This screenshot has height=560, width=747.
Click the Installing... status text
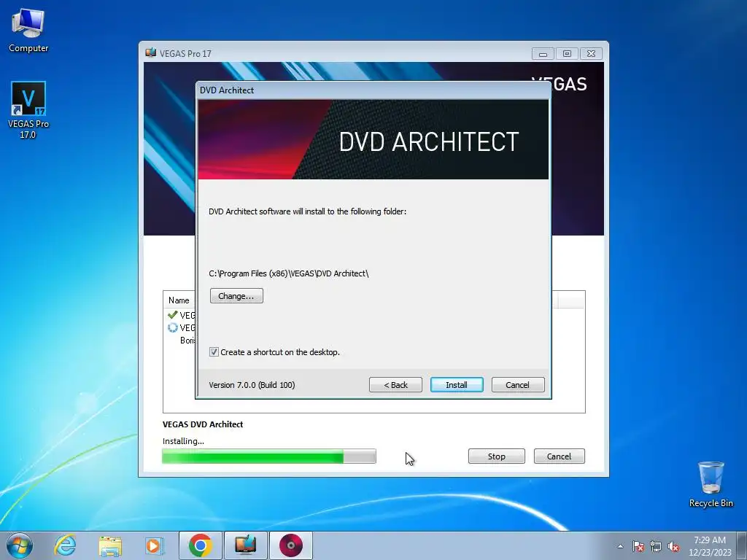point(183,441)
